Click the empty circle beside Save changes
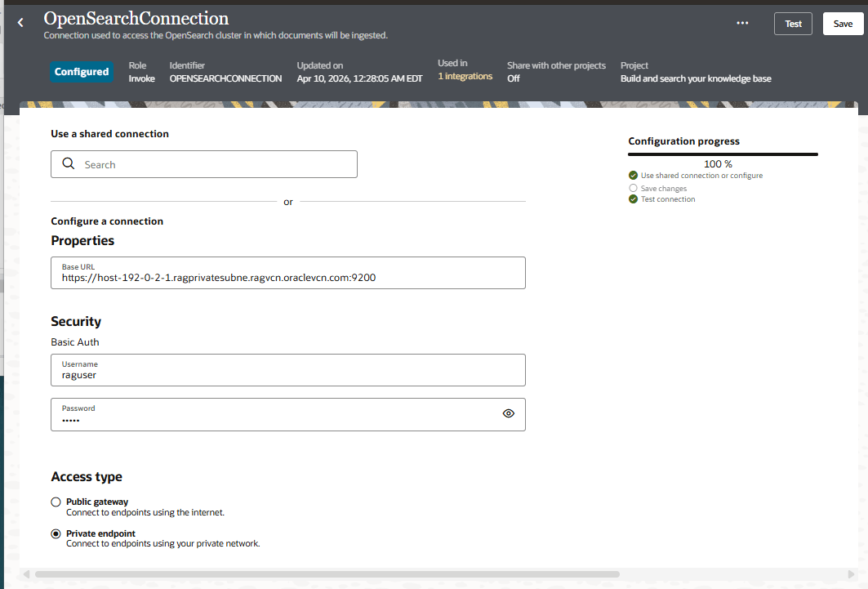 (x=634, y=188)
